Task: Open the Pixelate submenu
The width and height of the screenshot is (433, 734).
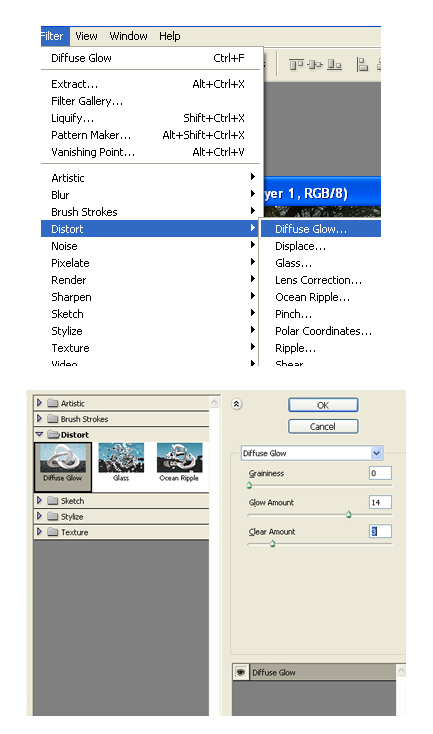Action: point(152,263)
